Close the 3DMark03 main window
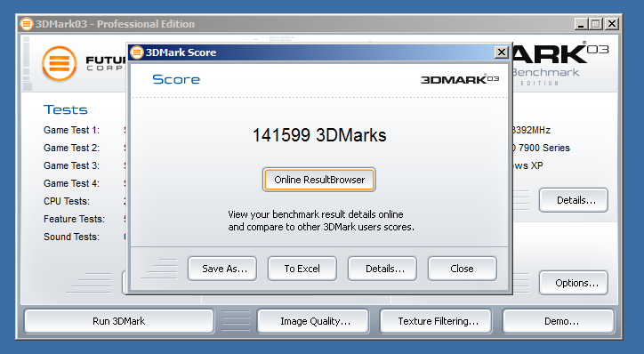The height and width of the screenshot is (354, 644). pos(612,24)
